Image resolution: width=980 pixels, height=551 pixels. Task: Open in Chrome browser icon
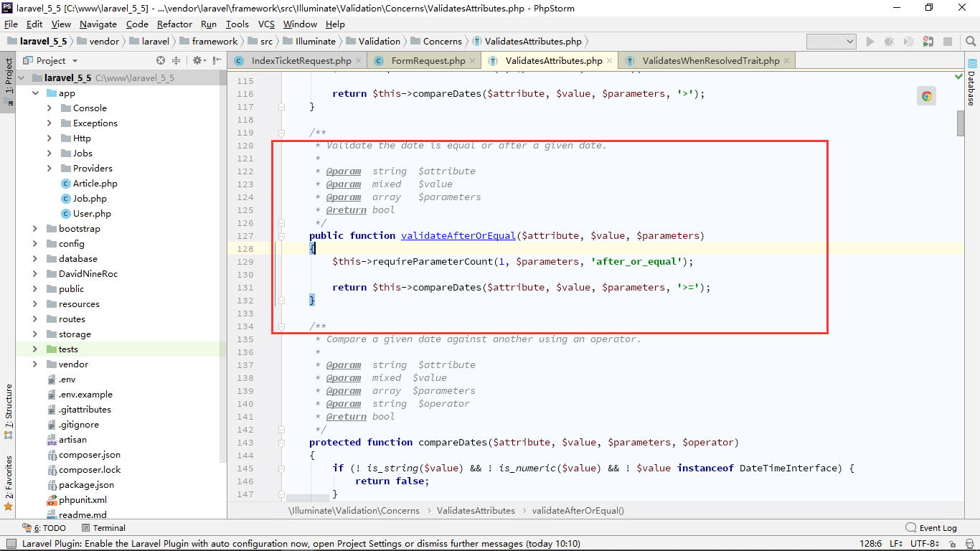point(927,96)
